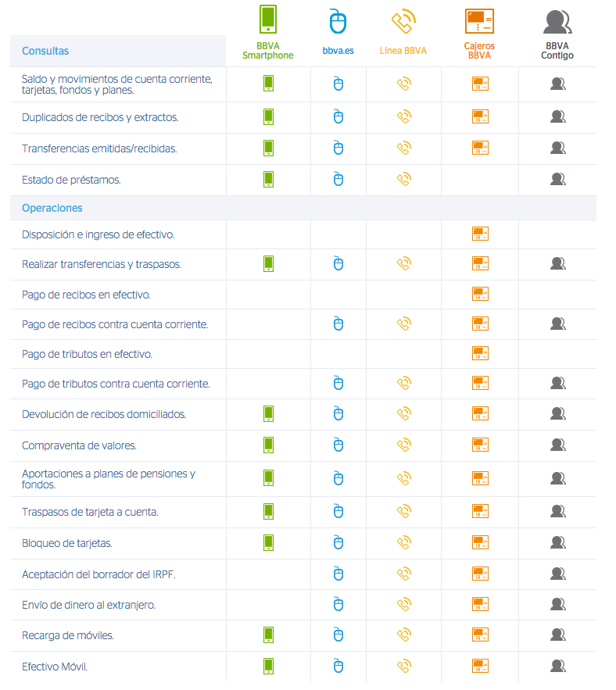The image size is (616, 690).
Task: Click phone icon for Aceptación del borrador del IRPF
Action: point(404,574)
